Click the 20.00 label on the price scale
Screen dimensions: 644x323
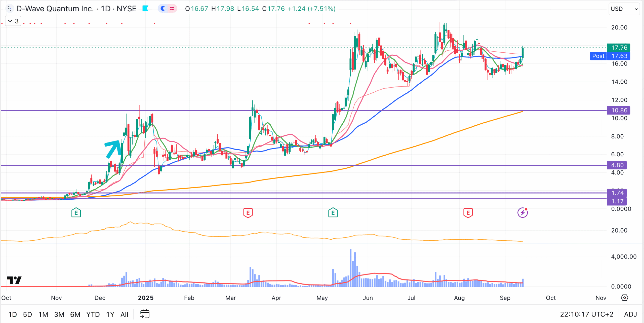click(x=619, y=27)
